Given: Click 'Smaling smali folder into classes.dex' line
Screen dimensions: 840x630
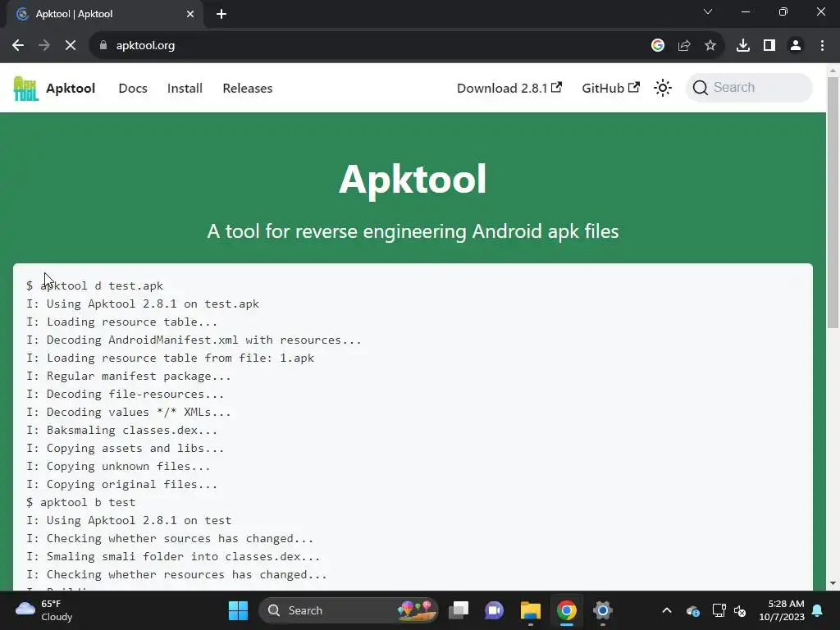Looking at the screenshot, I should [x=174, y=556].
